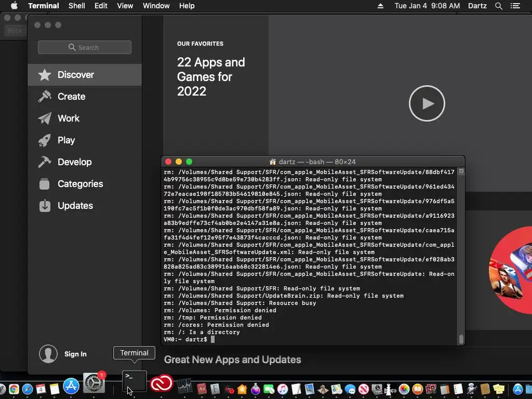This screenshot has width=532, height=399.
Task: Open TextEdit from the Dock
Action: tap(296, 389)
